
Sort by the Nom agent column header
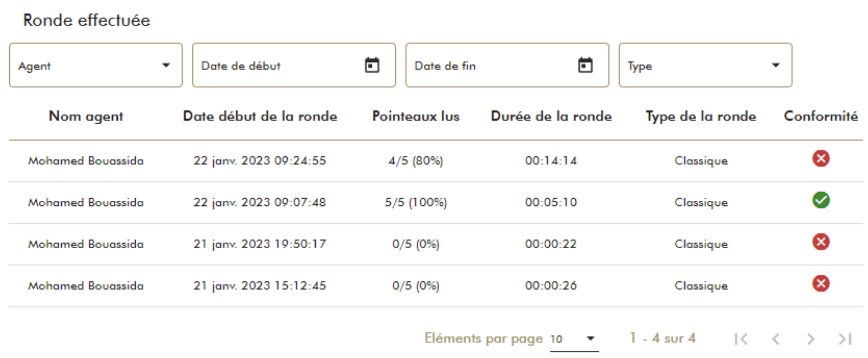pos(86,116)
